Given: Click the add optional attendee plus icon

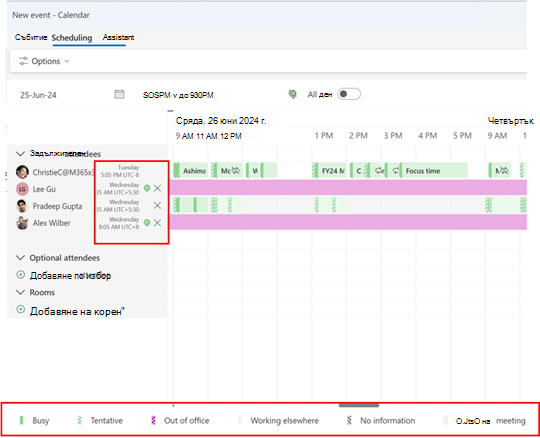Looking at the screenshot, I should (21, 275).
